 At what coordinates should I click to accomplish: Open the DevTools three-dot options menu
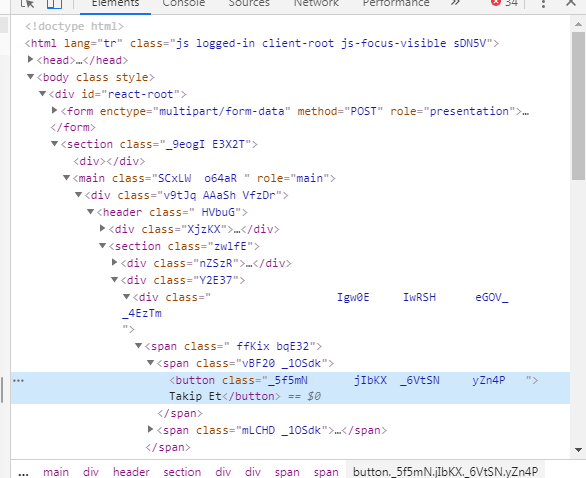point(543,3)
